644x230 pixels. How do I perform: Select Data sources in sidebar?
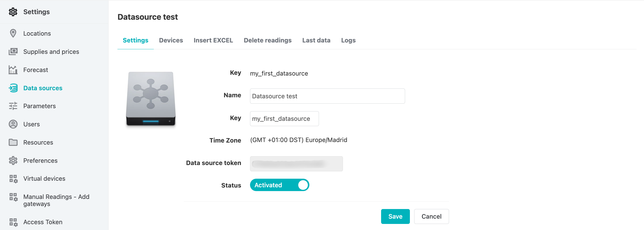[x=43, y=88]
